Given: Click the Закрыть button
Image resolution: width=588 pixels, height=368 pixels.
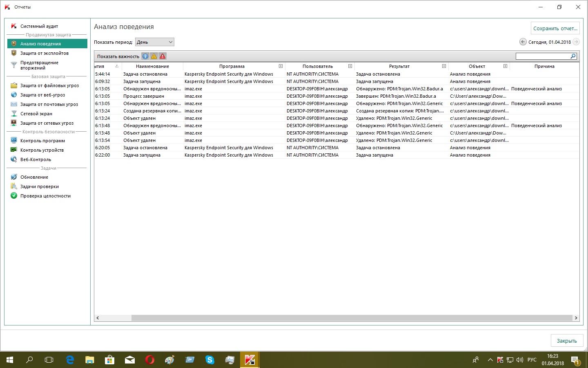Looking at the screenshot, I should coord(567,341).
